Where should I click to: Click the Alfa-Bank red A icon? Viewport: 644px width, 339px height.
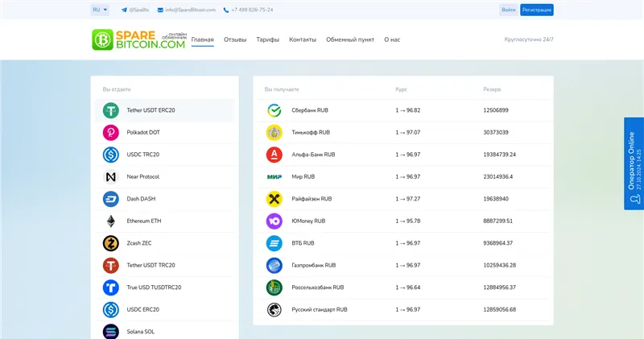[x=275, y=155]
